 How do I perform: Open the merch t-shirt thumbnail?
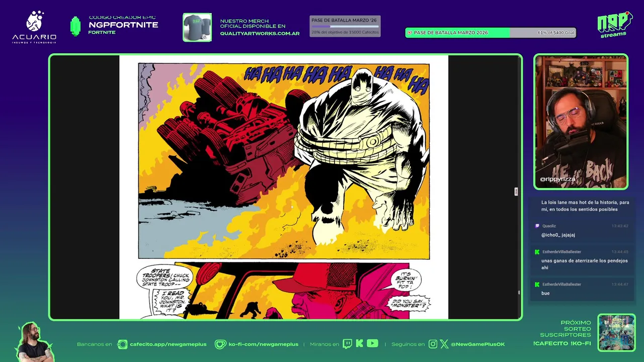coord(197,27)
